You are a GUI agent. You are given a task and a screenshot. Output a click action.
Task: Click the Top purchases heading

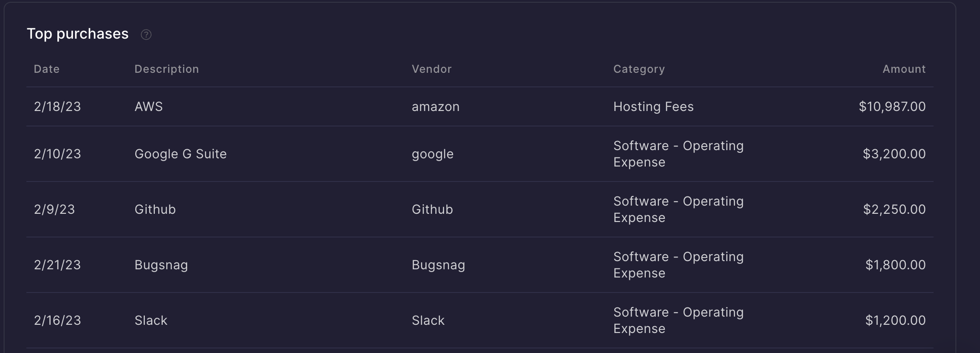pyautogui.click(x=77, y=34)
